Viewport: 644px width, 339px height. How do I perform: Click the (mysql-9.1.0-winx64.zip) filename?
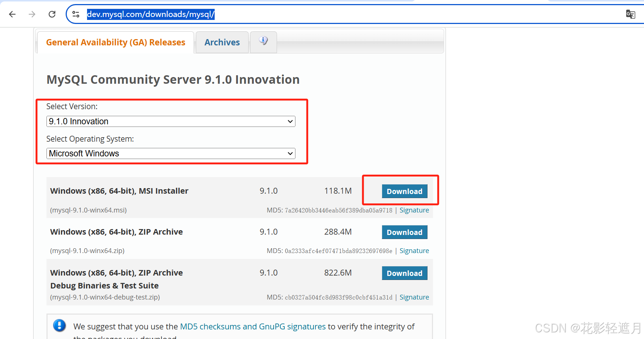click(x=87, y=250)
